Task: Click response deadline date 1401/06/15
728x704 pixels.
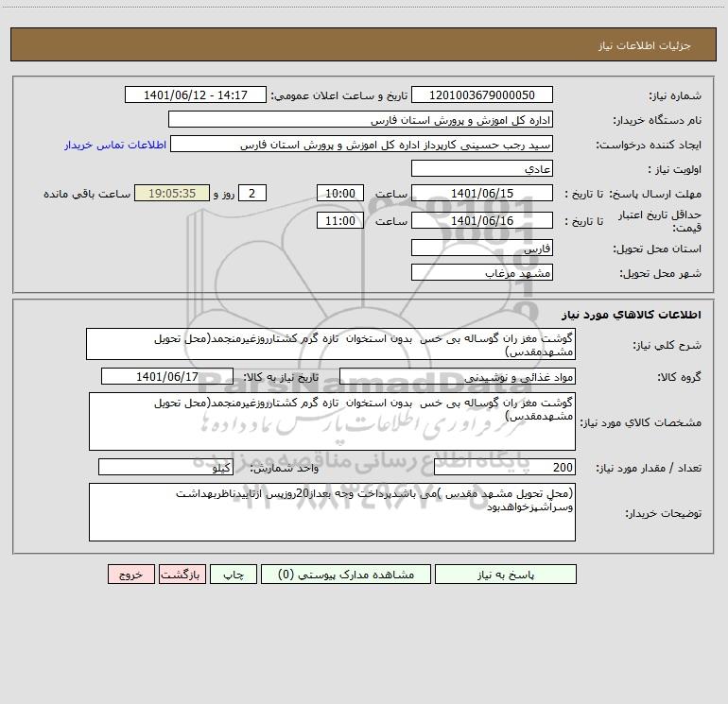Action: 482,193
